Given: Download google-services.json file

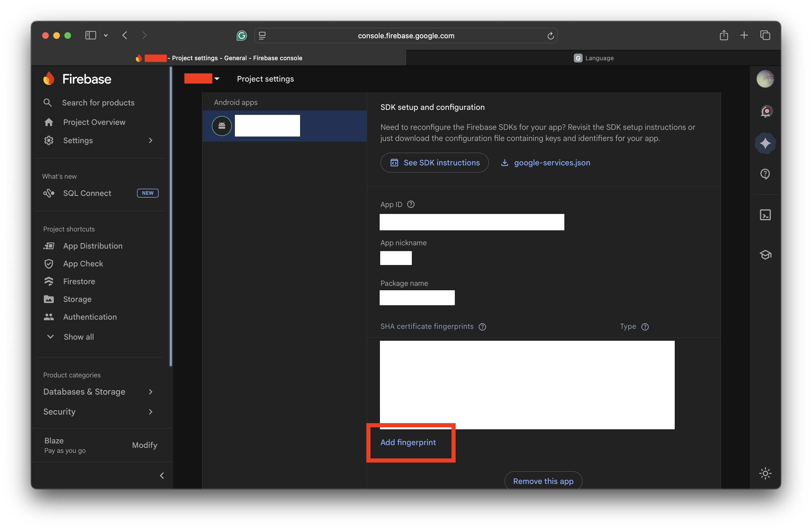Looking at the screenshot, I should (x=545, y=162).
